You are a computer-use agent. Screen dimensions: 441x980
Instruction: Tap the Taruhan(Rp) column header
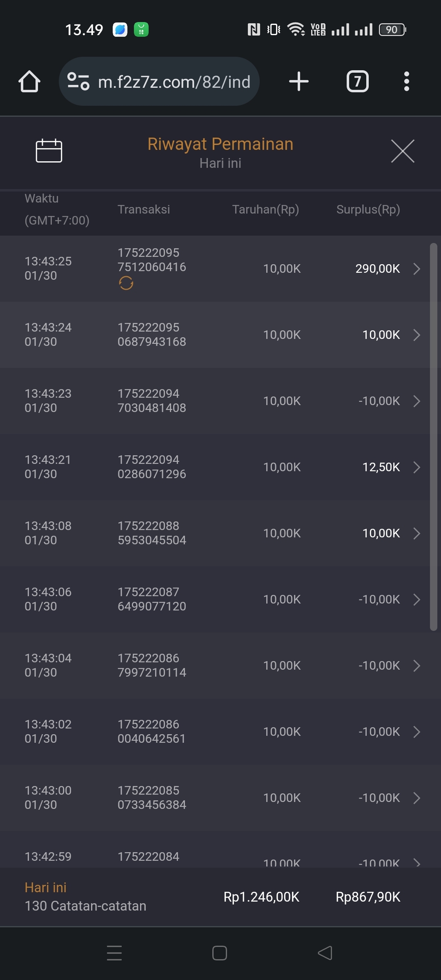coord(265,209)
